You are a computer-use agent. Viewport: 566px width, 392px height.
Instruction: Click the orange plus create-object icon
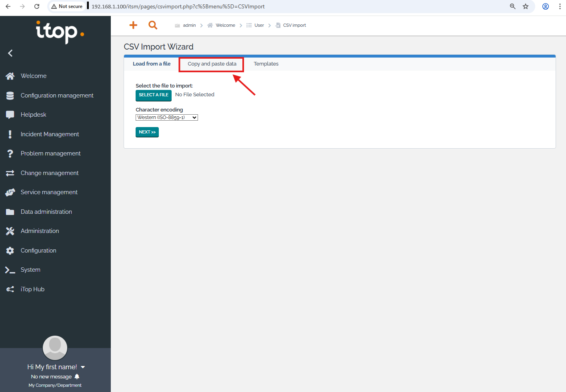(x=133, y=25)
